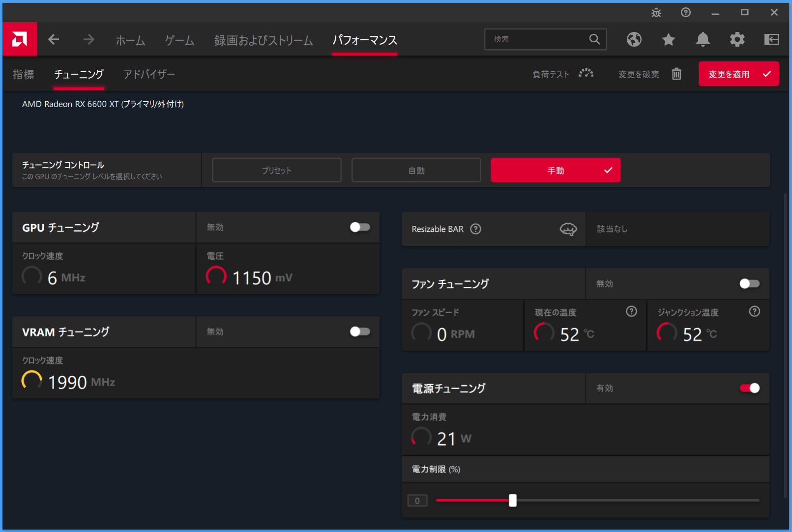792x532 pixels.
Task: Disable 電源チューニング toggle
Action: (750, 388)
